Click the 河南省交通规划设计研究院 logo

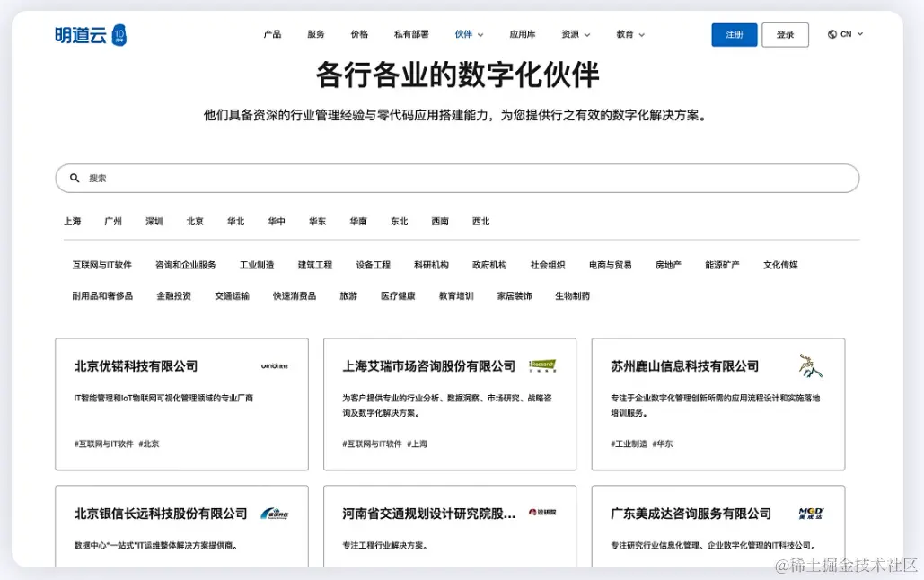pyautogui.click(x=542, y=513)
